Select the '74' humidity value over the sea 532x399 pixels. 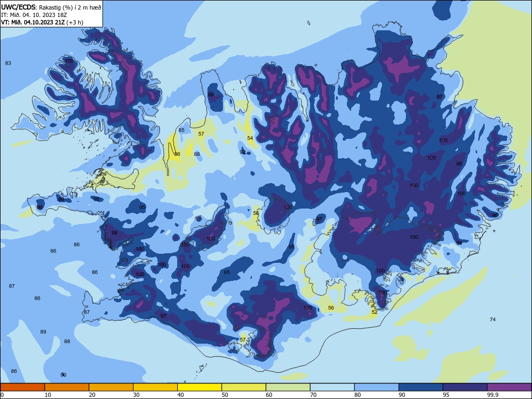tap(493, 320)
